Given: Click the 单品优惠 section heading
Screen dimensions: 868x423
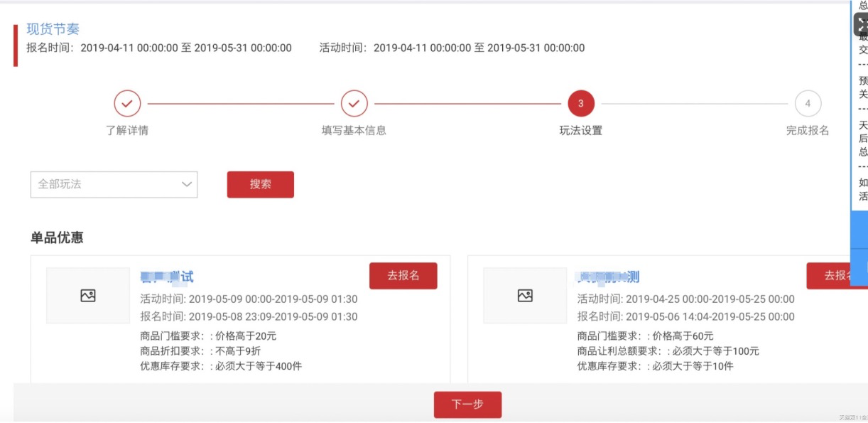Looking at the screenshot, I should point(57,238).
